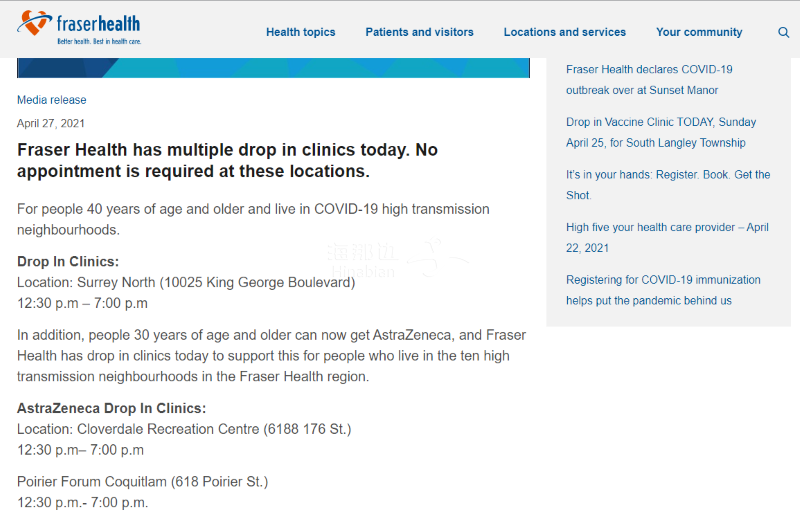Image resolution: width=800 pixels, height=517 pixels.
Task: Open site search with the magnifier icon
Action: [x=783, y=32]
